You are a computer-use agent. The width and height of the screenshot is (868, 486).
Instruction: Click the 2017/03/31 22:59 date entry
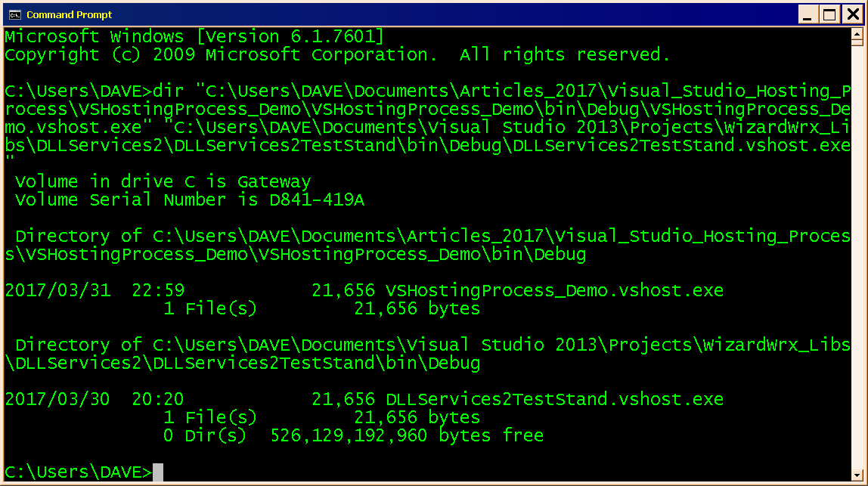tap(95, 290)
